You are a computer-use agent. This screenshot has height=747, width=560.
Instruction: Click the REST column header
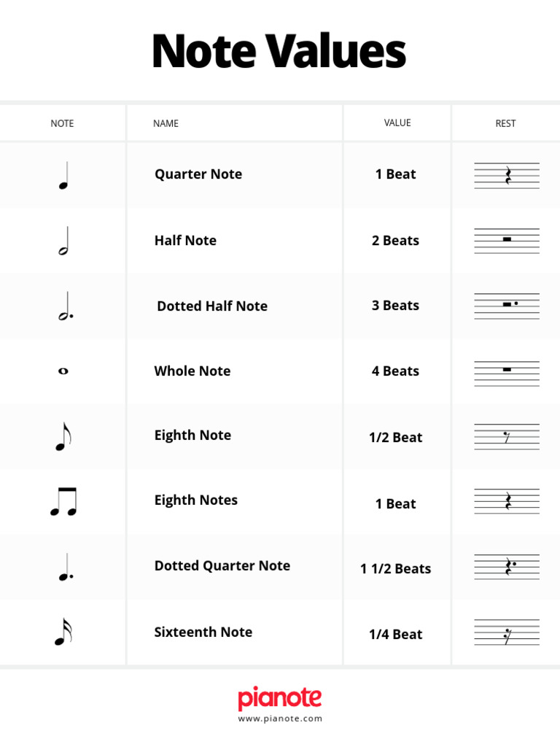[x=505, y=123]
